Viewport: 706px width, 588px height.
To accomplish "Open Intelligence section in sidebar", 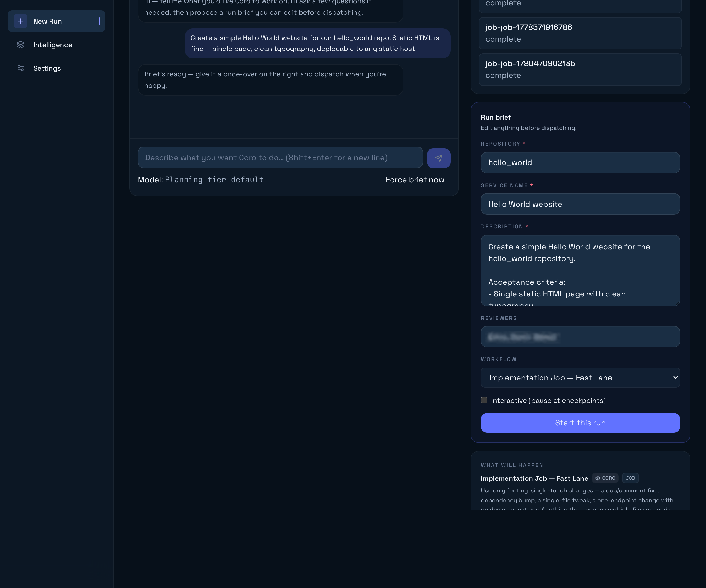I will pos(56,45).
